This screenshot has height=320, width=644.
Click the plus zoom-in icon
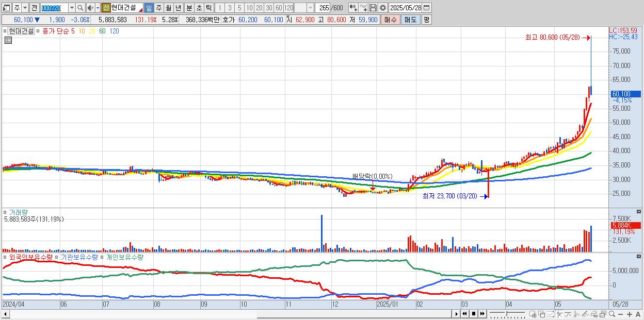click(630, 314)
